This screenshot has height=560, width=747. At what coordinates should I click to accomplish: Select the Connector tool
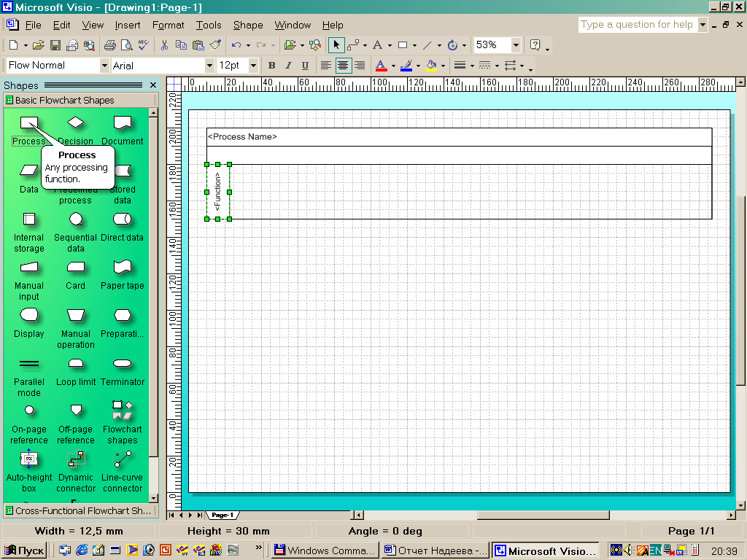(x=353, y=44)
